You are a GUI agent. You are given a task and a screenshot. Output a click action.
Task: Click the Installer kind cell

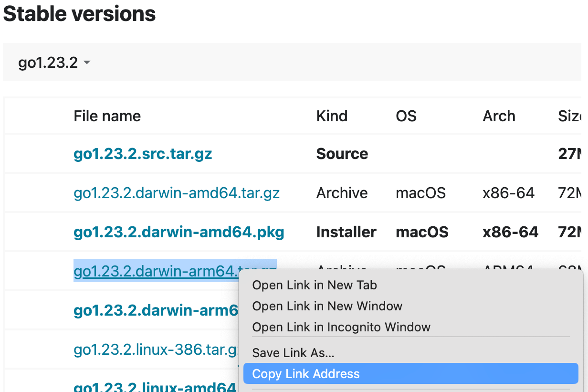point(346,232)
